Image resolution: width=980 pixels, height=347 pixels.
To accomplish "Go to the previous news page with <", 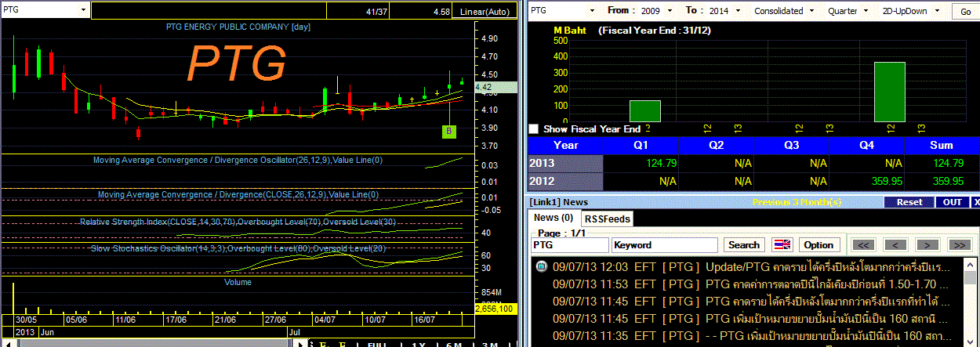I will [x=896, y=245].
